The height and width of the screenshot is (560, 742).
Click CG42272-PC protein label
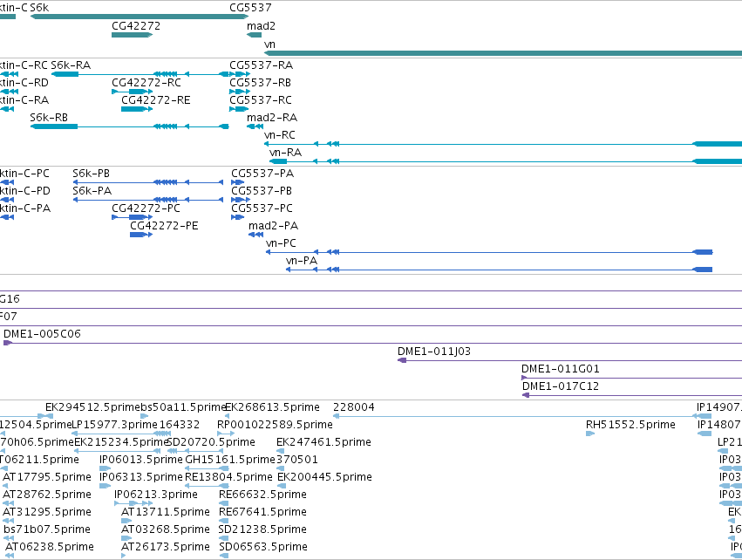click(x=146, y=208)
